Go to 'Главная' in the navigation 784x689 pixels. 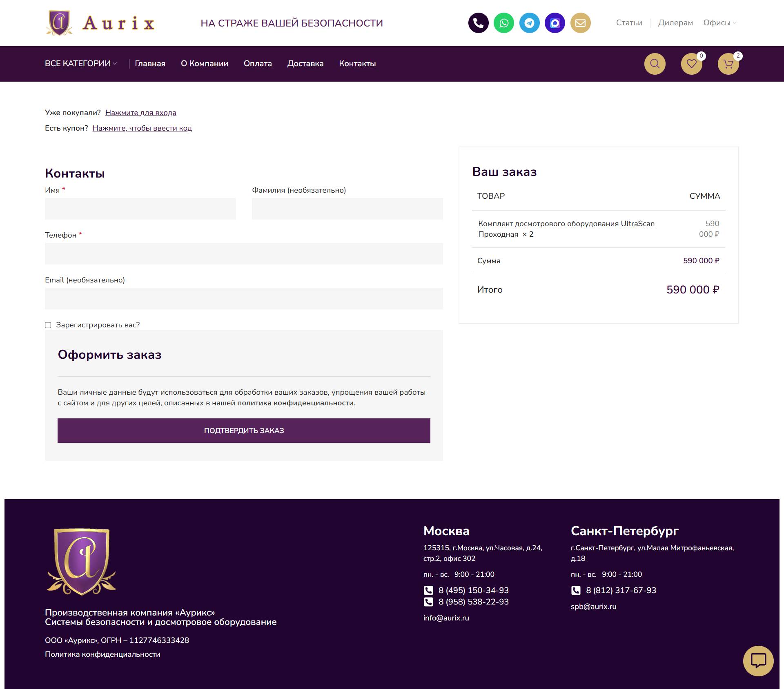click(x=150, y=64)
